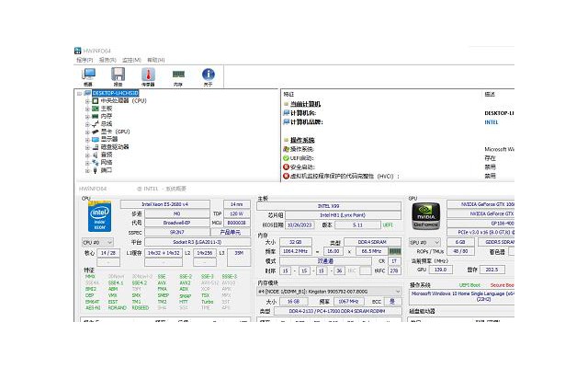Open the 帮助(H) menu
The image size is (588, 368).
coord(156,60)
